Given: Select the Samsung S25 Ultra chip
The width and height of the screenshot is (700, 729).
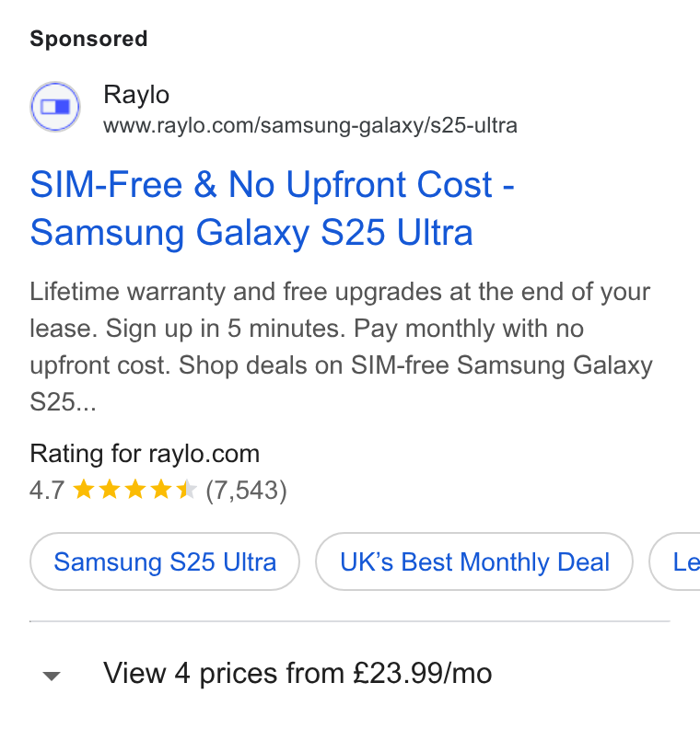Looking at the screenshot, I should (x=165, y=561).
